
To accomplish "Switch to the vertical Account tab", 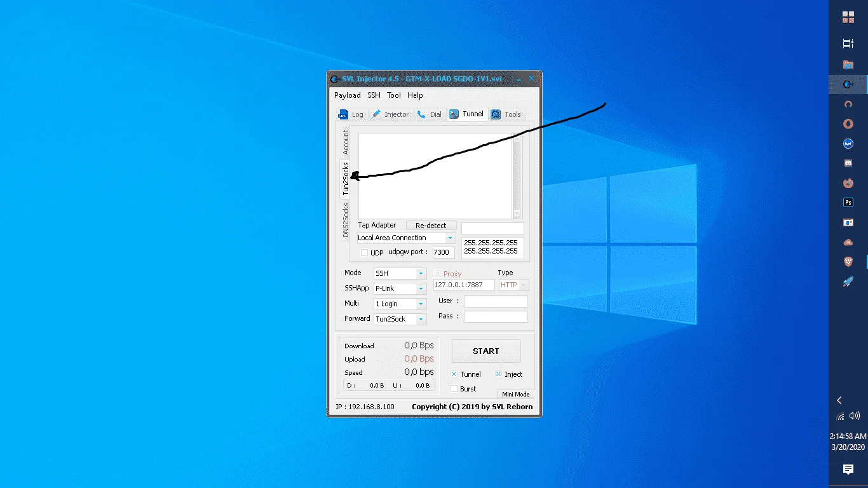I will coord(346,142).
